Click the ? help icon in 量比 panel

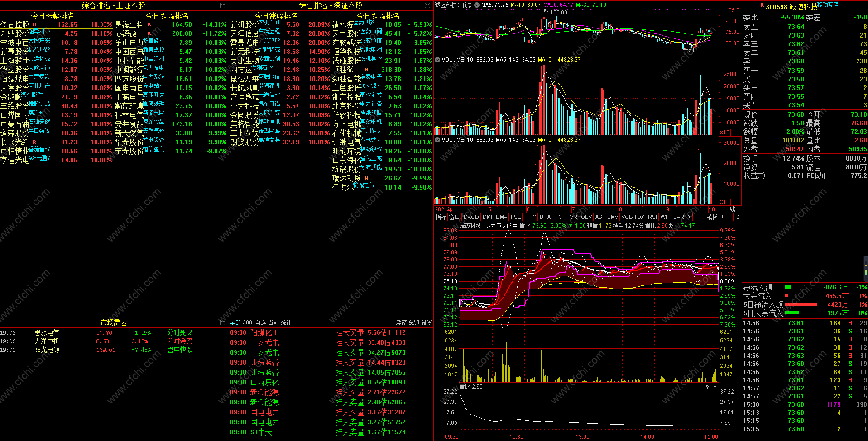click(707, 387)
